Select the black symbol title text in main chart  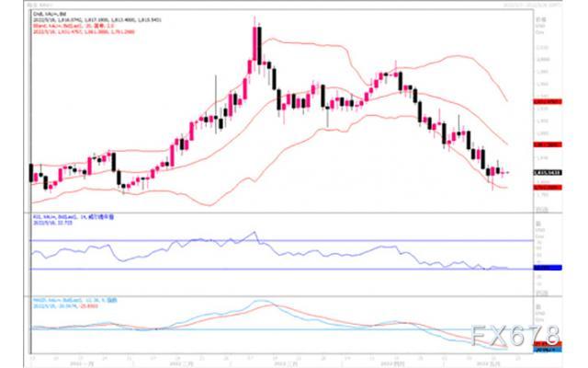(50, 14)
